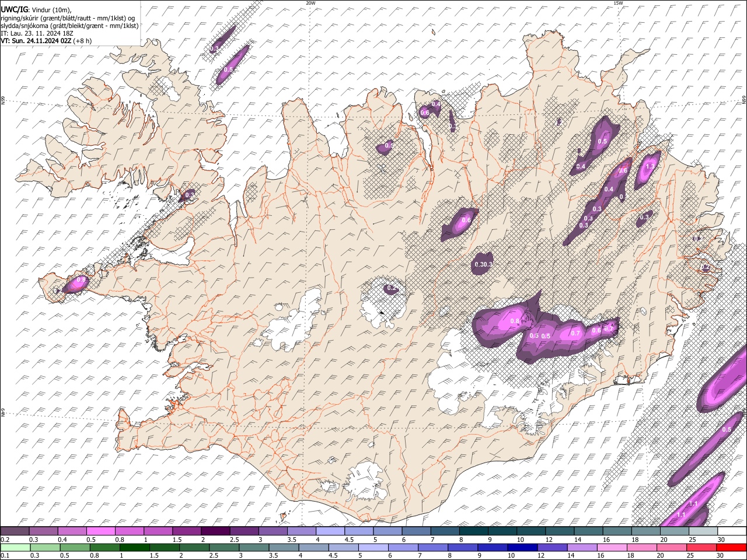Click the '0.7' value in the southeast snow band
The width and height of the screenshot is (747, 560).
(x=575, y=333)
